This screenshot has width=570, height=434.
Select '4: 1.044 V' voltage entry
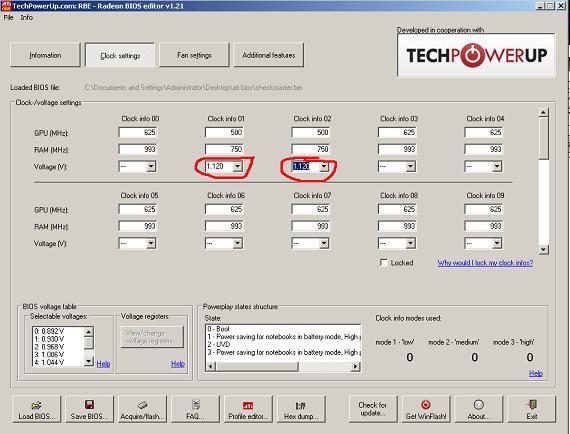point(49,362)
